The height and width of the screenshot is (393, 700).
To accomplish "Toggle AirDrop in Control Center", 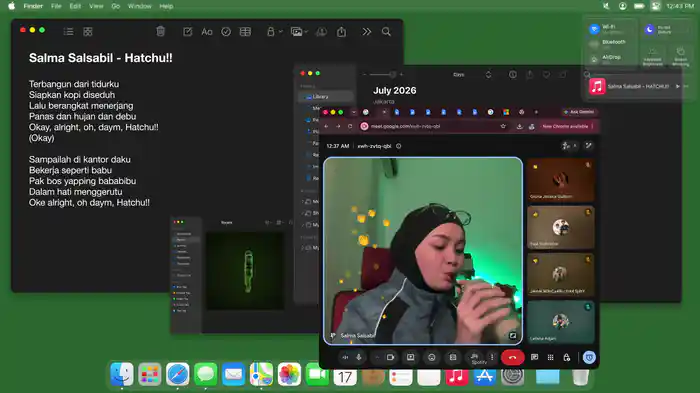I will click(x=594, y=59).
